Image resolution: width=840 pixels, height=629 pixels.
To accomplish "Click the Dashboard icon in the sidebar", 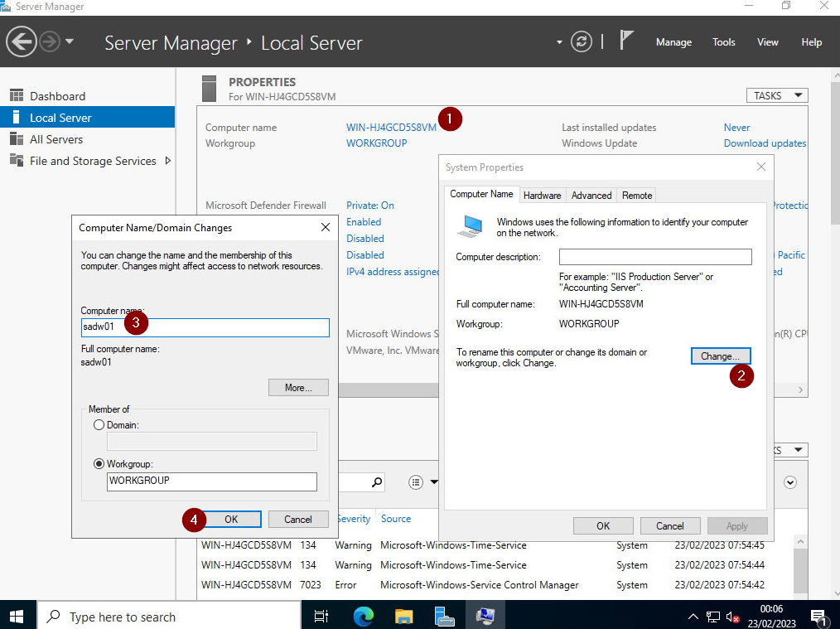I will (17, 95).
